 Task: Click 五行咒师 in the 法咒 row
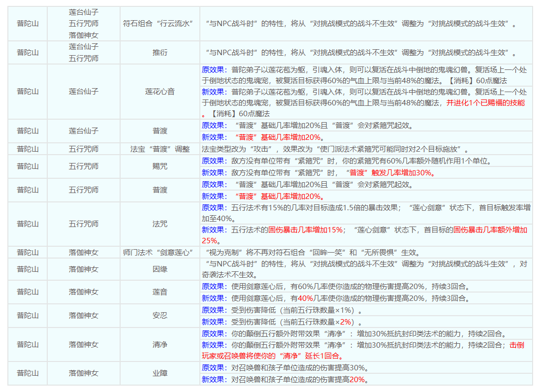pos(84,224)
